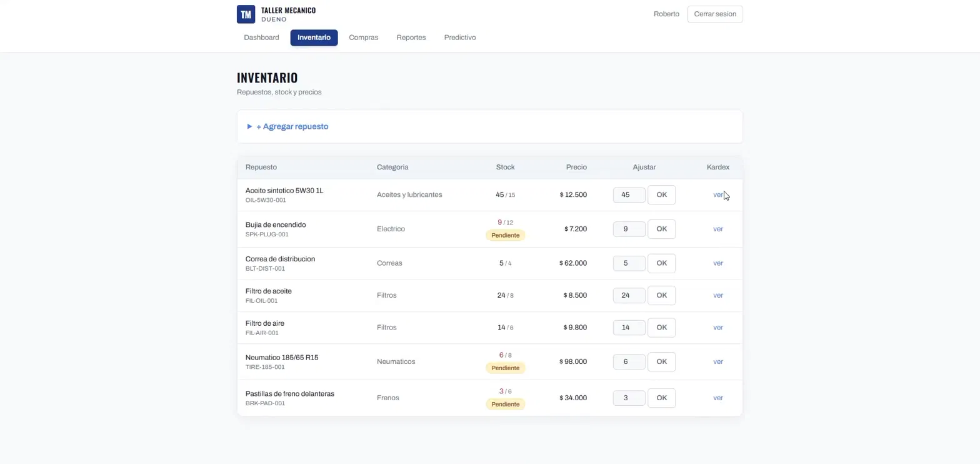This screenshot has width=980, height=464.
Task: Click the Bujia de encendido stock input
Action: tap(629, 229)
